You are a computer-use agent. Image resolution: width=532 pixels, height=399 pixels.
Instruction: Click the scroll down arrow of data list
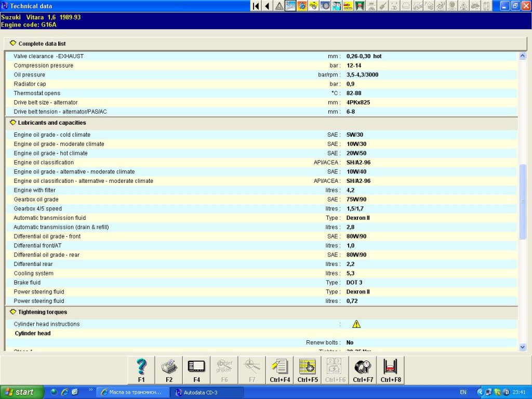pos(523,347)
